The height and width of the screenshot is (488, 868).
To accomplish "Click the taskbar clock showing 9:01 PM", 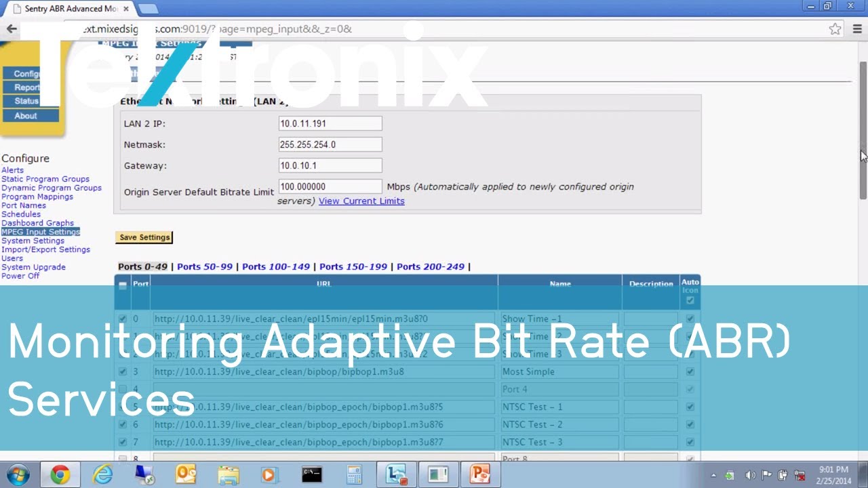I will click(x=833, y=475).
